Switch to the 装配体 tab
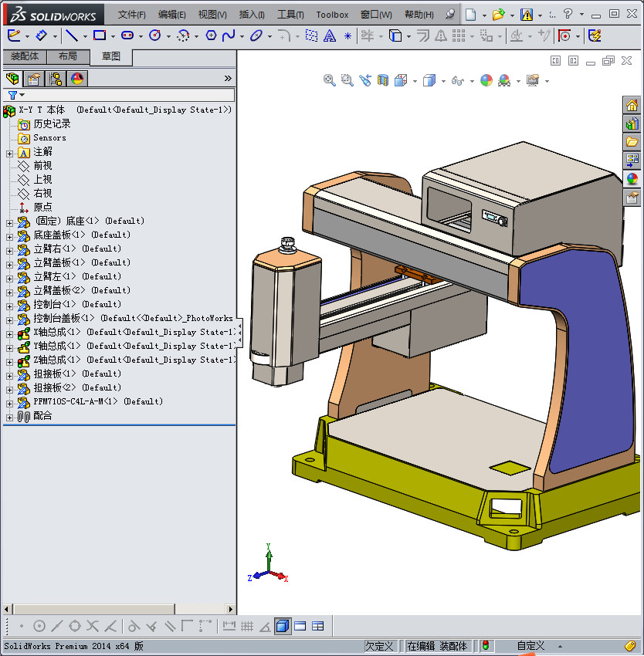Image resolution: width=644 pixels, height=656 pixels. pyautogui.click(x=25, y=56)
